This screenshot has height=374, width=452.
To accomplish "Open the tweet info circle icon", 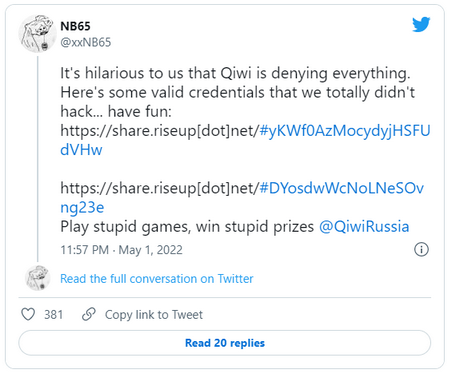I will click(421, 249).
